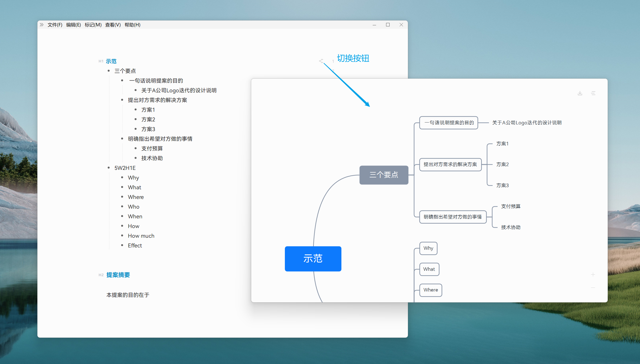Click outline item 关于A公司Logo迭代的设计说明 in the editor
Image resolution: width=640 pixels, height=364 pixels.
[x=179, y=90]
